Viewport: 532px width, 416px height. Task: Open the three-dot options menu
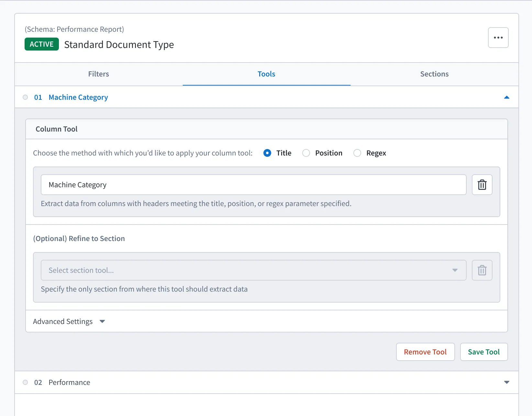pyautogui.click(x=498, y=38)
